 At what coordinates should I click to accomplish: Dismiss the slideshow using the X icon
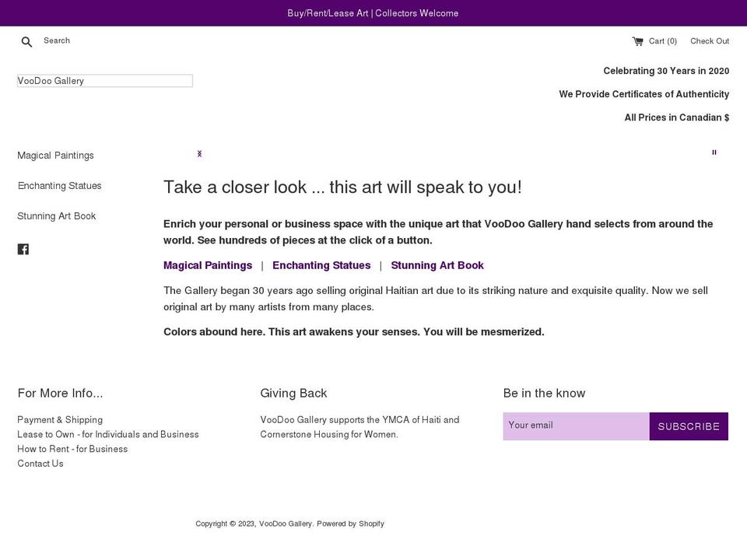(x=199, y=153)
